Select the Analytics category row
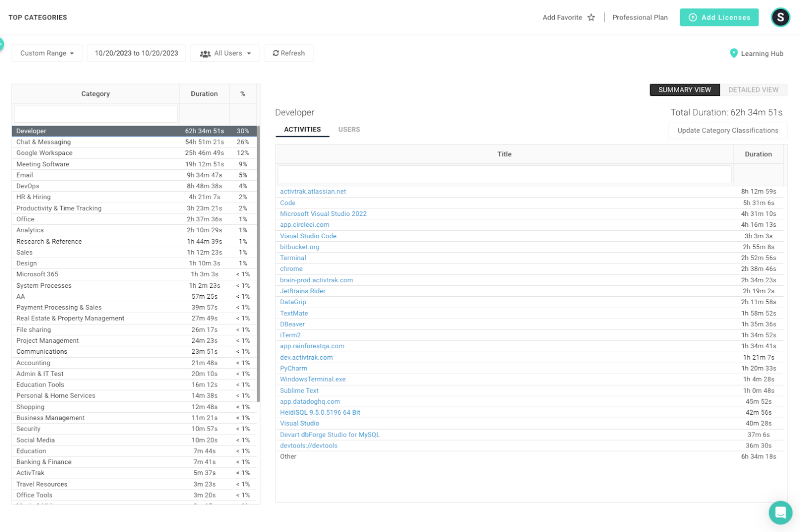 point(134,230)
